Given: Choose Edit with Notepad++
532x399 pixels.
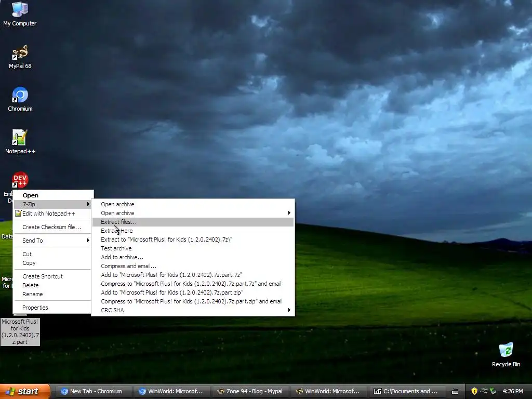Looking at the screenshot, I should (x=53, y=214).
